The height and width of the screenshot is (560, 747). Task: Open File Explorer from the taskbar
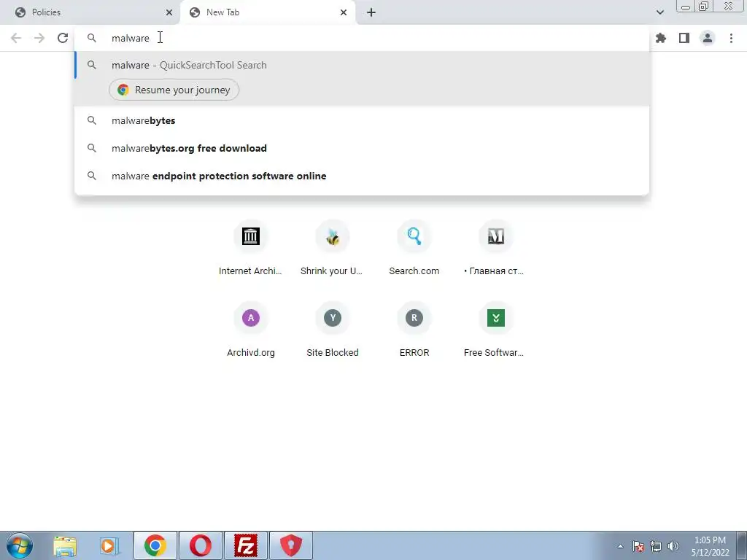pos(65,545)
